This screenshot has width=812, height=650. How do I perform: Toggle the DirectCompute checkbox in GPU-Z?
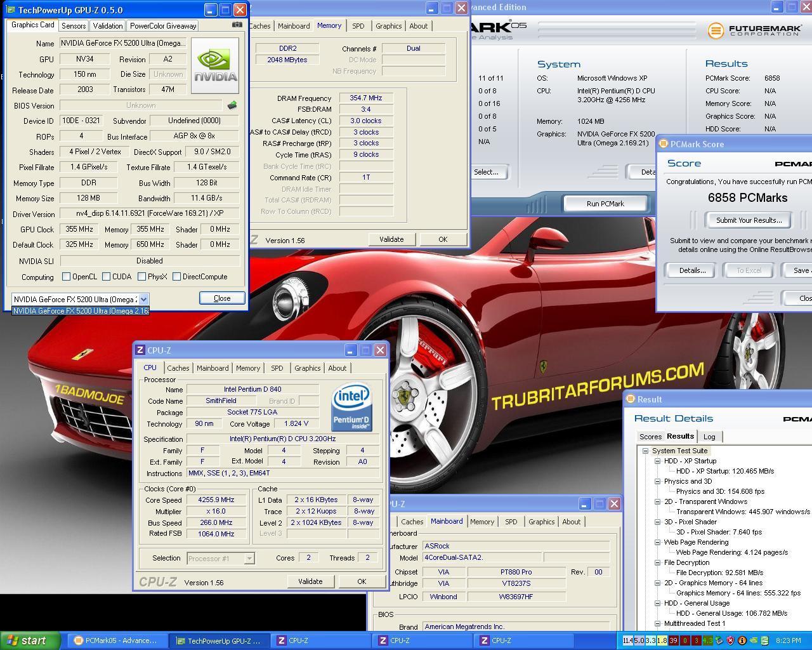point(176,276)
